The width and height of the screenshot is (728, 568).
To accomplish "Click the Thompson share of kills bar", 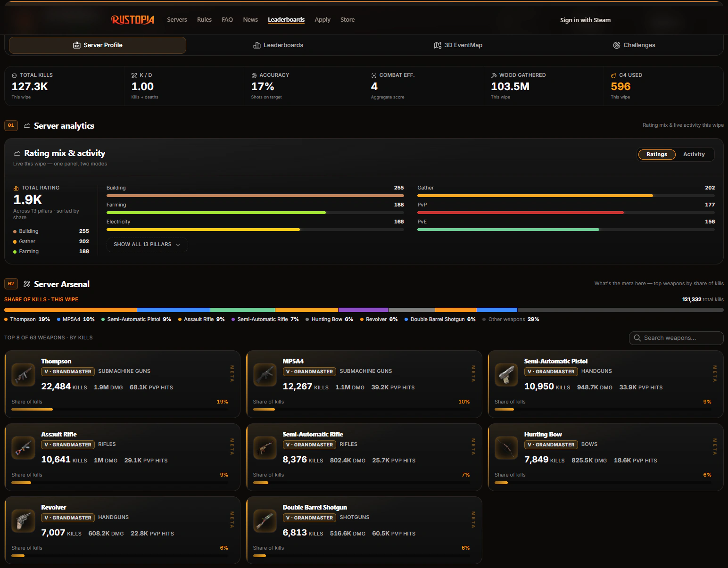I will click(x=120, y=410).
